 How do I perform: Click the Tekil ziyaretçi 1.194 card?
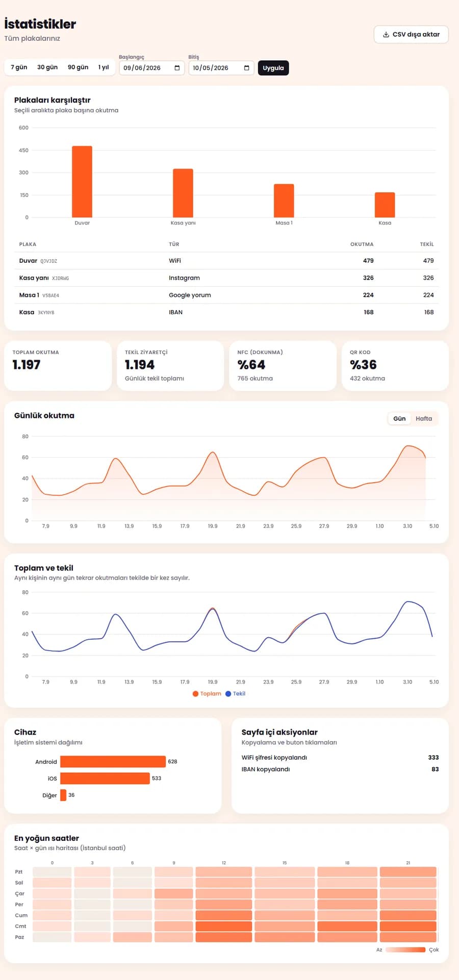(x=170, y=366)
